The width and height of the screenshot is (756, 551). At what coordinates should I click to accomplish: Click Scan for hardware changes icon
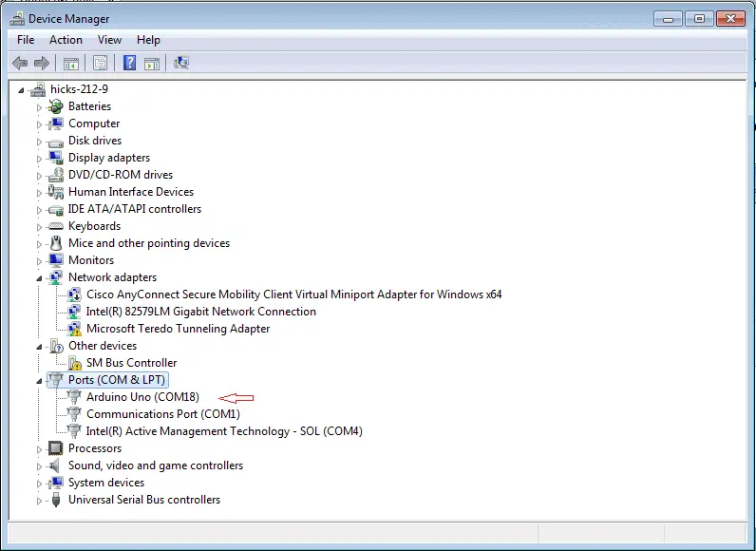pos(181,63)
